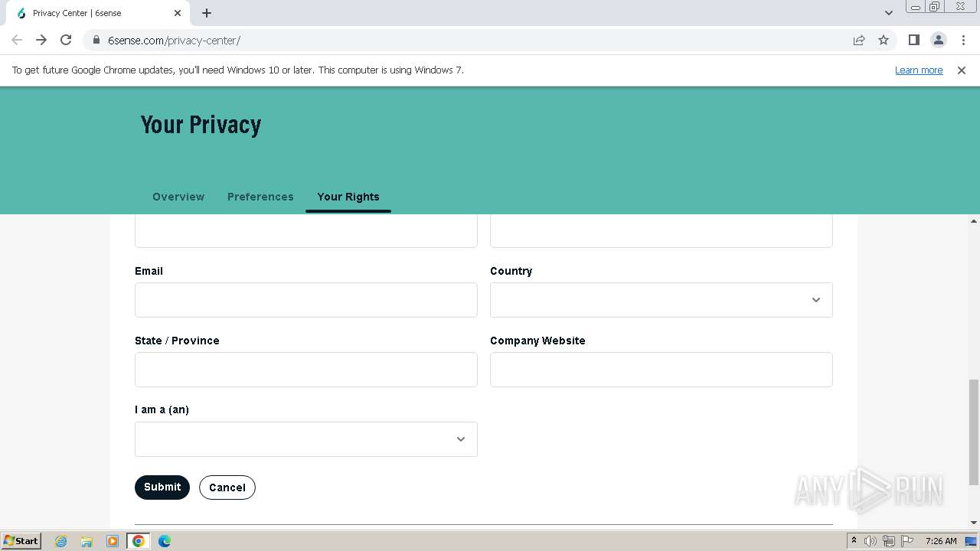Open the volume control tray icon

871,541
